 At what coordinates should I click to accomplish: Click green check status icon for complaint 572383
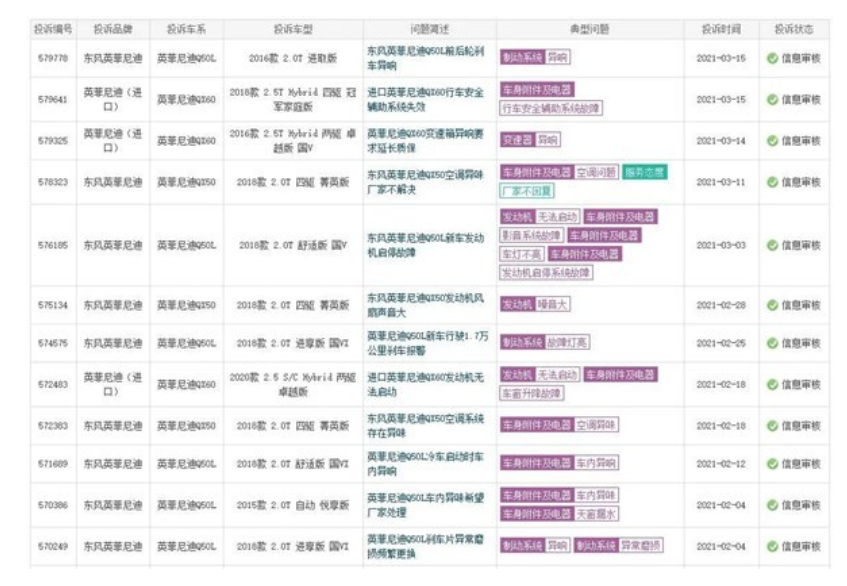click(772, 426)
